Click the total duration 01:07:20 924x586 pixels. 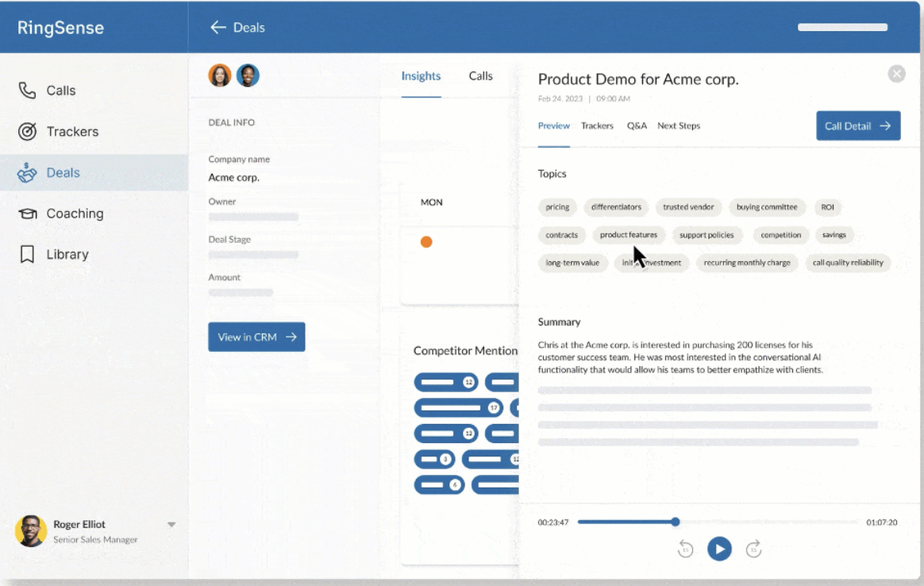click(x=882, y=522)
